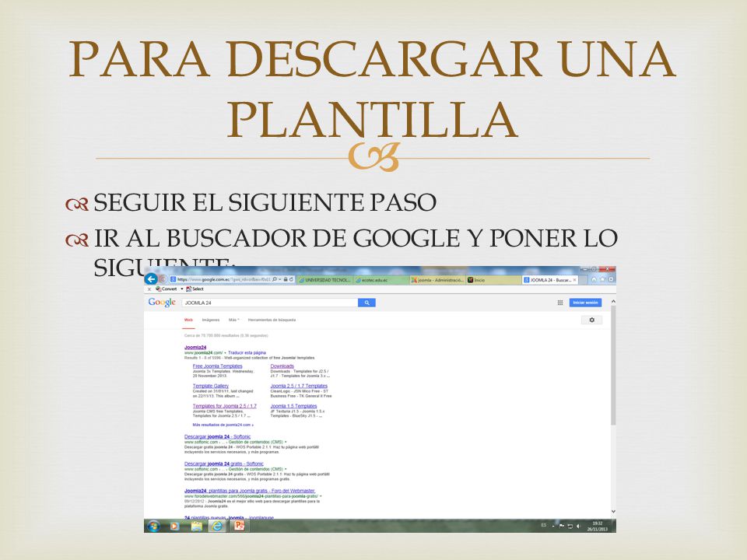The width and height of the screenshot is (747, 560).
Task: Open Google search settings gear
Action: coord(591,320)
